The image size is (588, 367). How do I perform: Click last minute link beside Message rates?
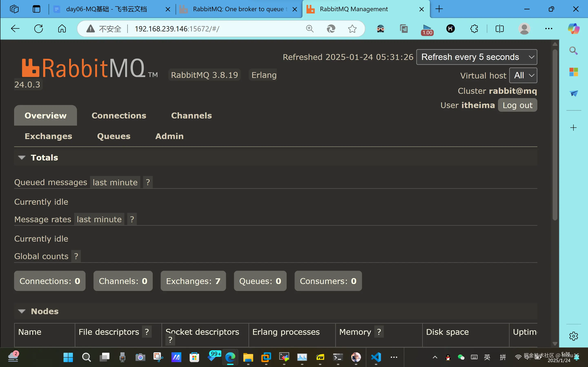click(99, 219)
